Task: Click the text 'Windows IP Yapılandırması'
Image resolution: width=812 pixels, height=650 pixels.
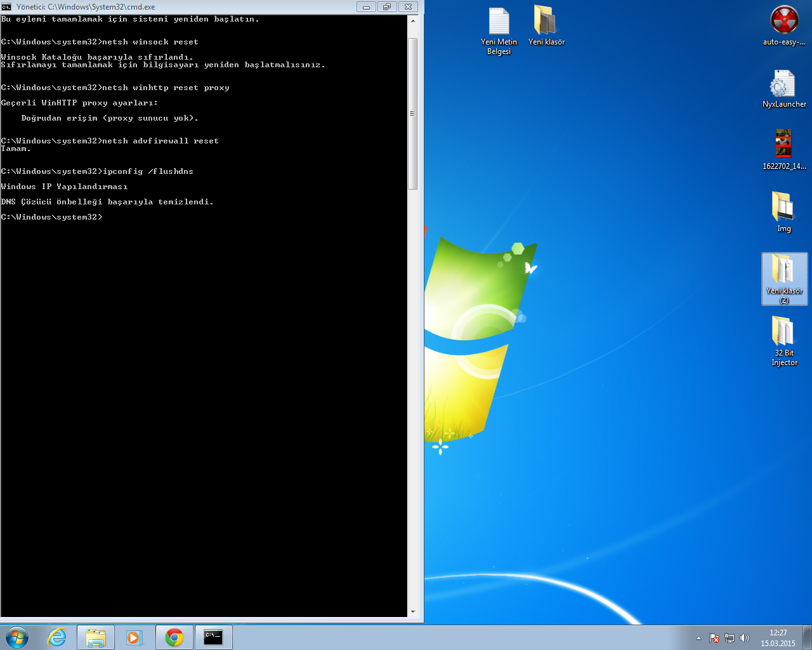Action: coord(64,187)
